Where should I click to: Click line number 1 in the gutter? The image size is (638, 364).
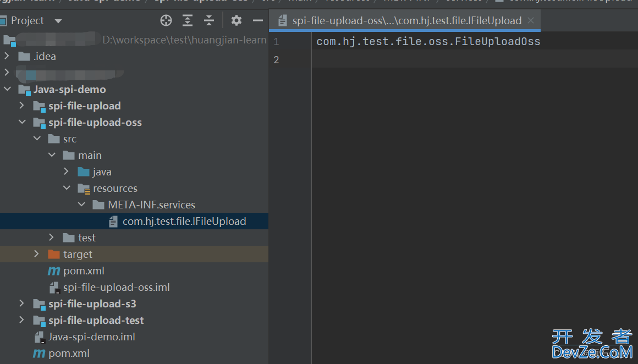coord(276,41)
